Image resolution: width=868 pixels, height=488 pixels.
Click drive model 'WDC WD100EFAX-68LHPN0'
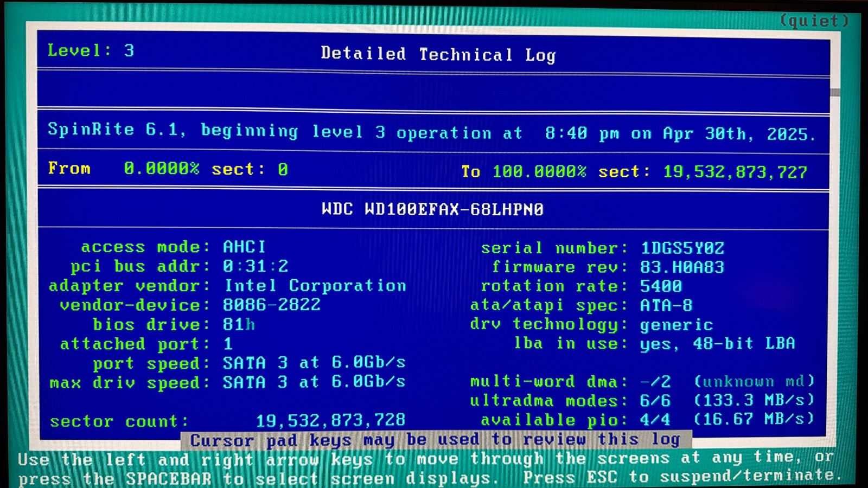click(x=432, y=209)
